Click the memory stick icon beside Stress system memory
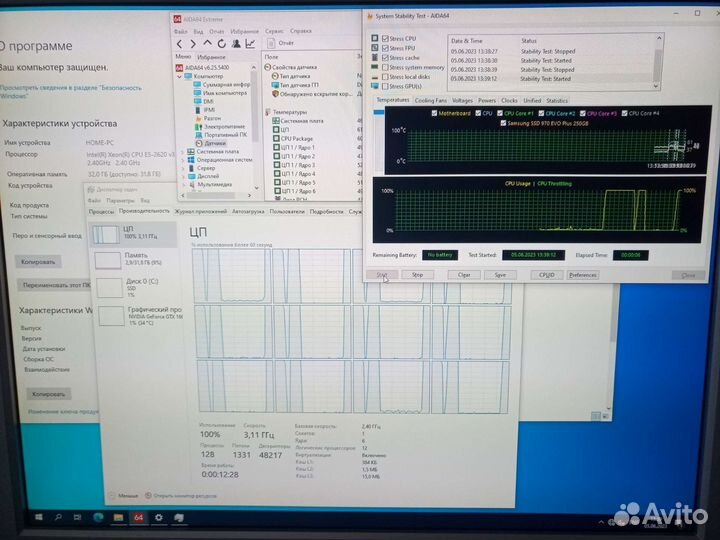Image resolution: width=720 pixels, height=540 pixels. pos(375,67)
